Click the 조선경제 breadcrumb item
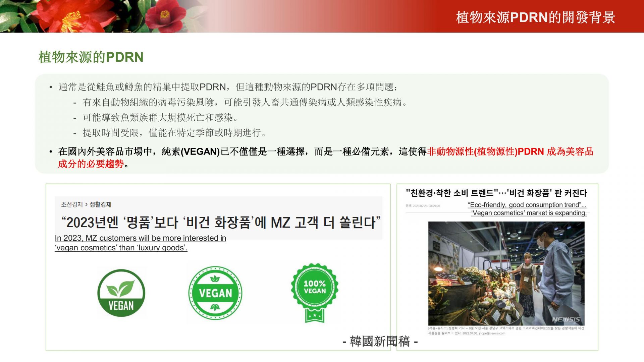Image resolution: width=644 pixels, height=362 pixels. coord(71,204)
